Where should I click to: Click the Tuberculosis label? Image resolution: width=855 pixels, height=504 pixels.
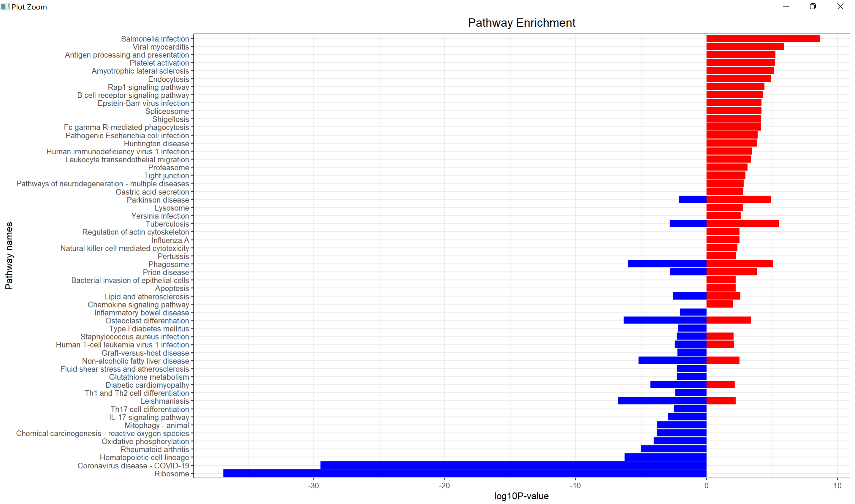[167, 224]
